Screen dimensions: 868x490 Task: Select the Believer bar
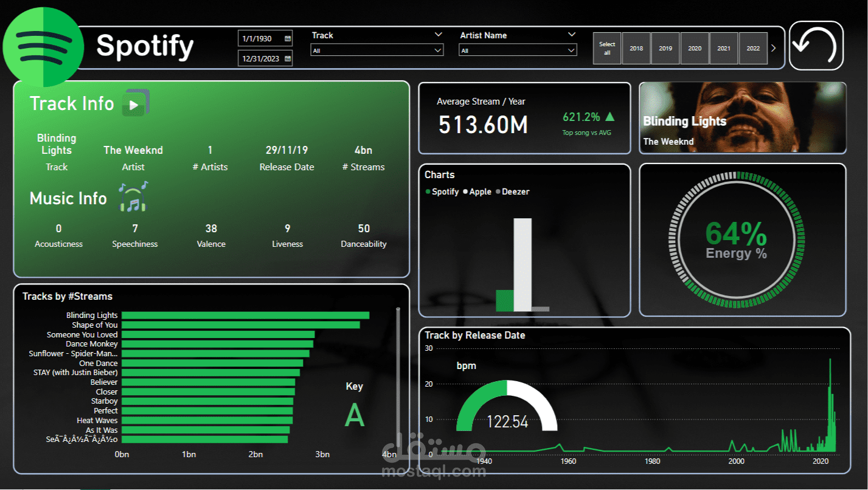point(208,382)
